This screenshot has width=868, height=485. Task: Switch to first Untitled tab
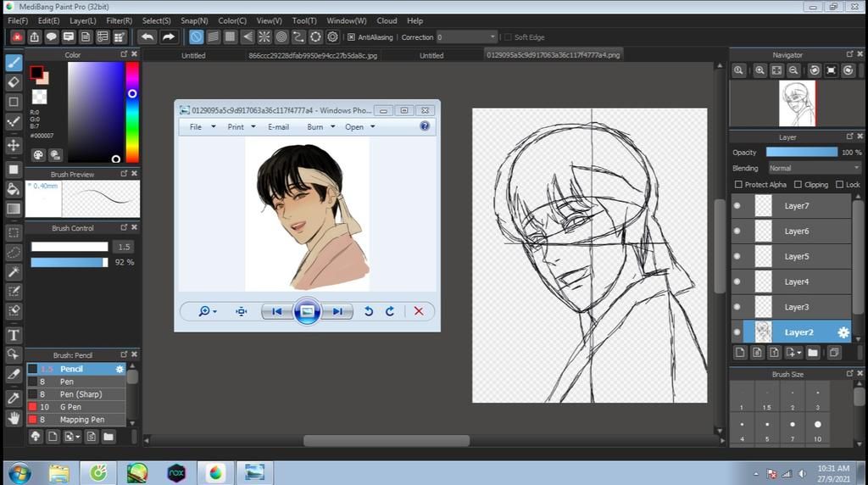coord(193,55)
